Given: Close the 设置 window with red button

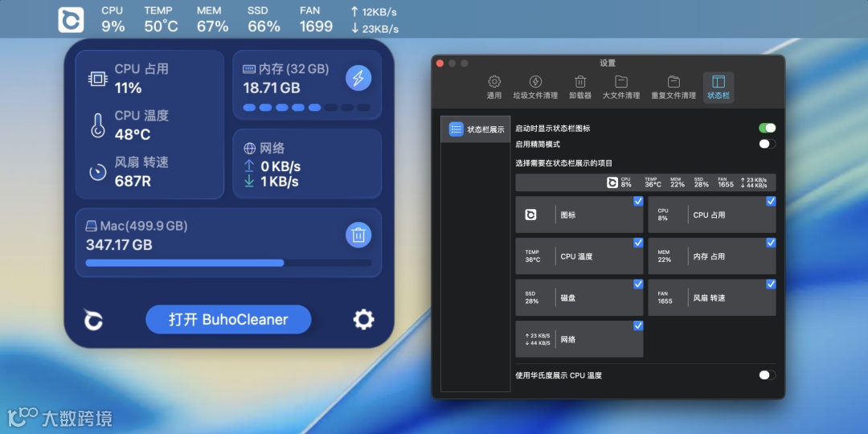Looking at the screenshot, I should click(440, 63).
